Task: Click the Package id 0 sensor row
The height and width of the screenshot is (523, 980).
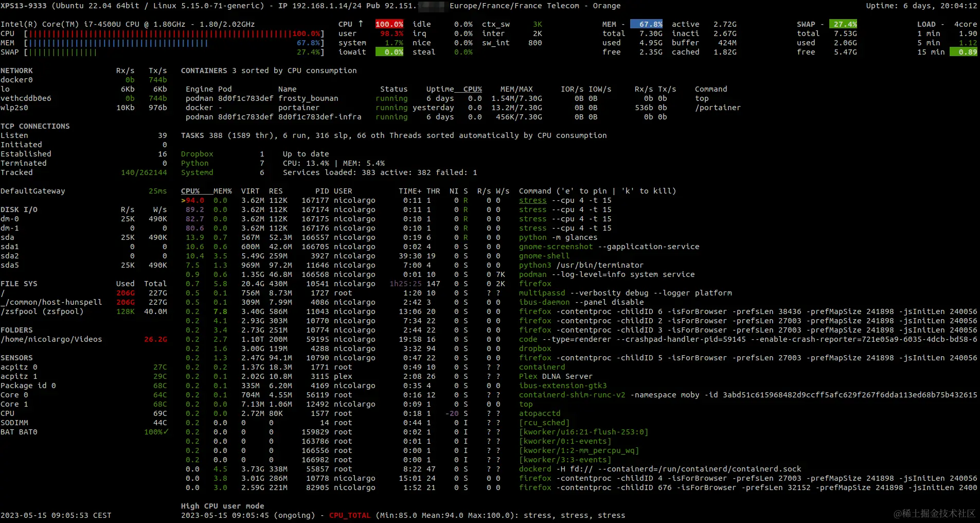Action: [84, 386]
